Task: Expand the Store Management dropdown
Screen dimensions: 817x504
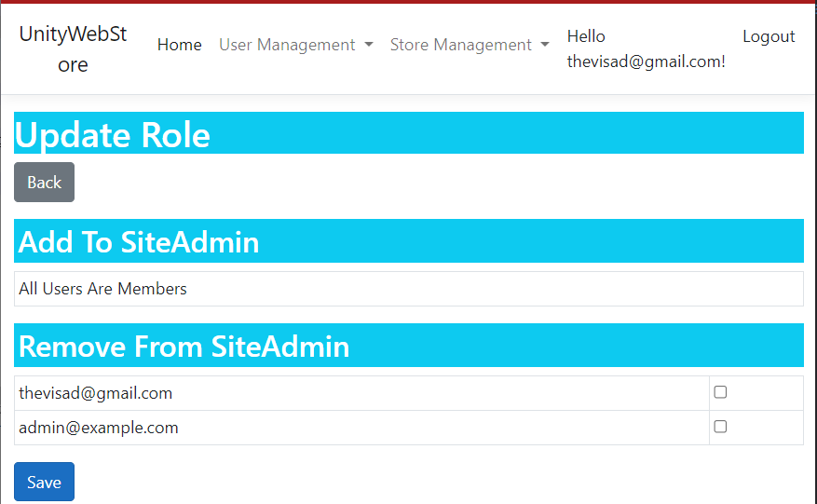Action: pos(469,45)
